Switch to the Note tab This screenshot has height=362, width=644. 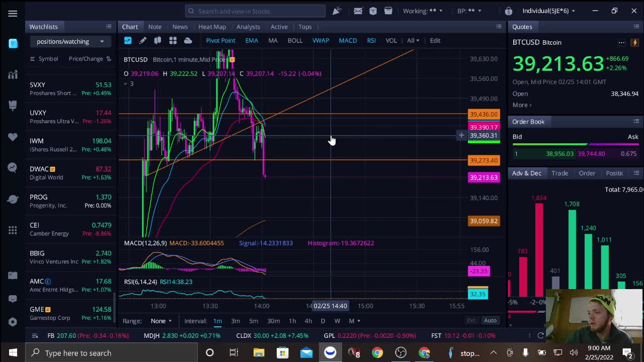tap(155, 27)
